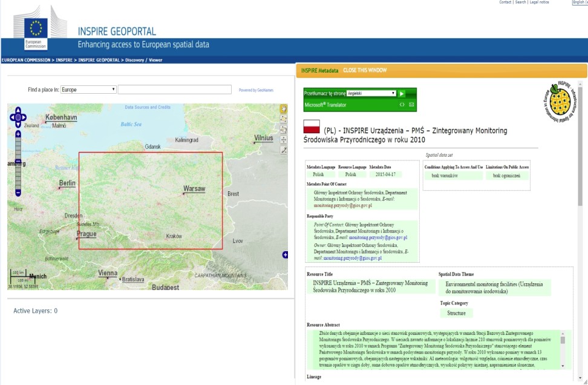Click Metadata Point Of Contact email link

coord(343,206)
